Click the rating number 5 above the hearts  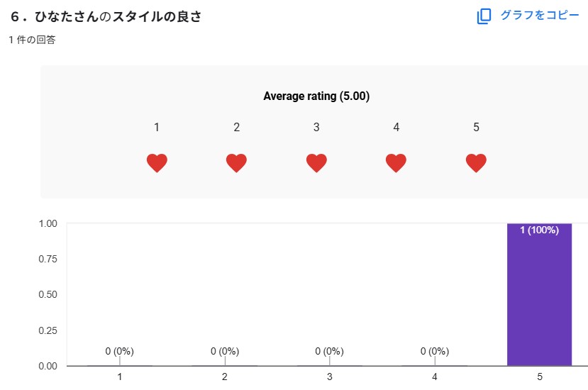(476, 128)
